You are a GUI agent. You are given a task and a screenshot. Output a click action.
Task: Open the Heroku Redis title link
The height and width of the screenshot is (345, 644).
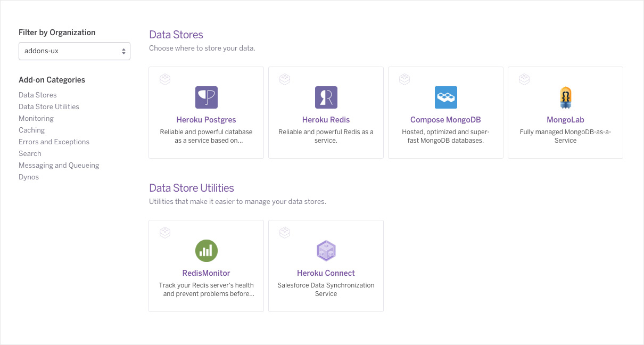(x=326, y=120)
